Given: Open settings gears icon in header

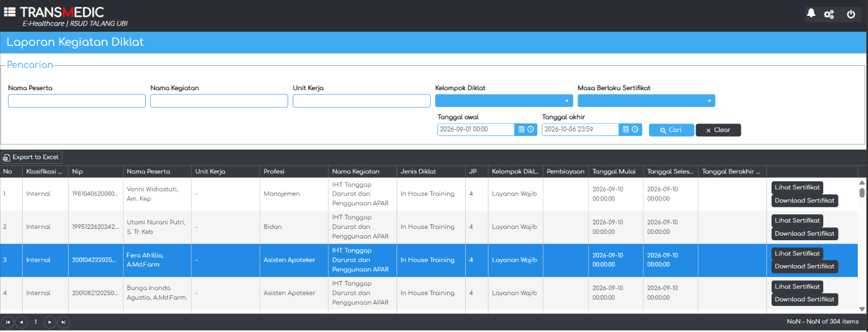Looking at the screenshot, I should coord(829,14).
